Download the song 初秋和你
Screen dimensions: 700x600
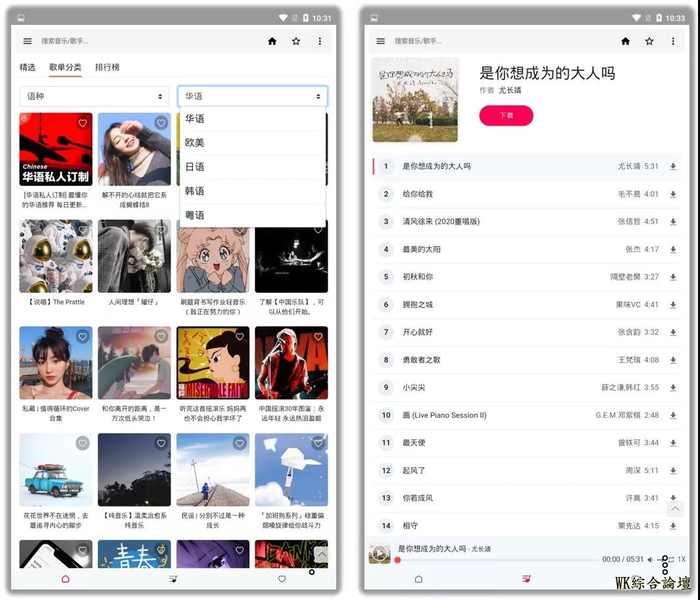(673, 277)
